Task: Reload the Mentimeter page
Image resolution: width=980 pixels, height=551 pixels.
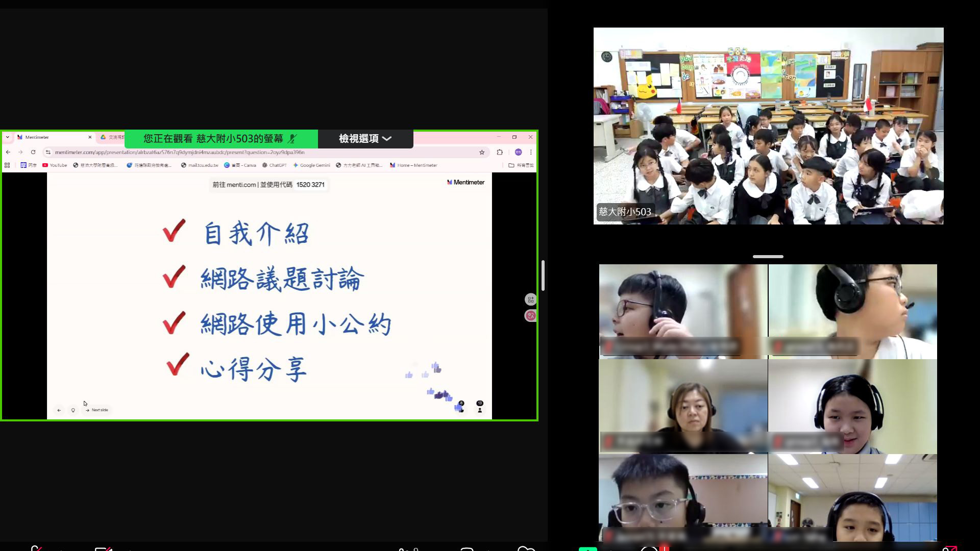Action: (x=32, y=152)
